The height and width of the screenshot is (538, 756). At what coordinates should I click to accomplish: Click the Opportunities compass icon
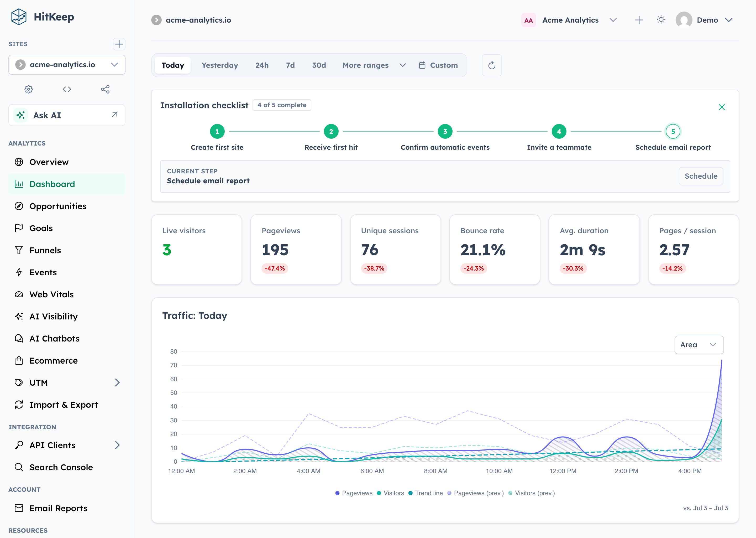19,206
